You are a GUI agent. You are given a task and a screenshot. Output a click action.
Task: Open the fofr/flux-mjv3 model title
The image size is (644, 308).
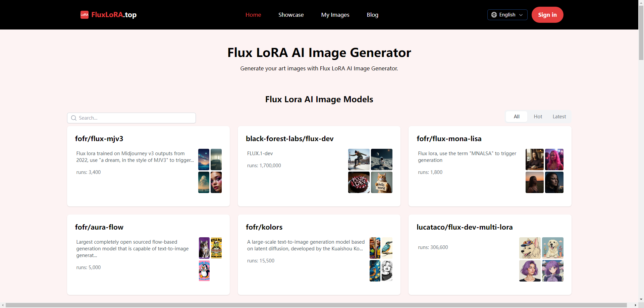99,139
